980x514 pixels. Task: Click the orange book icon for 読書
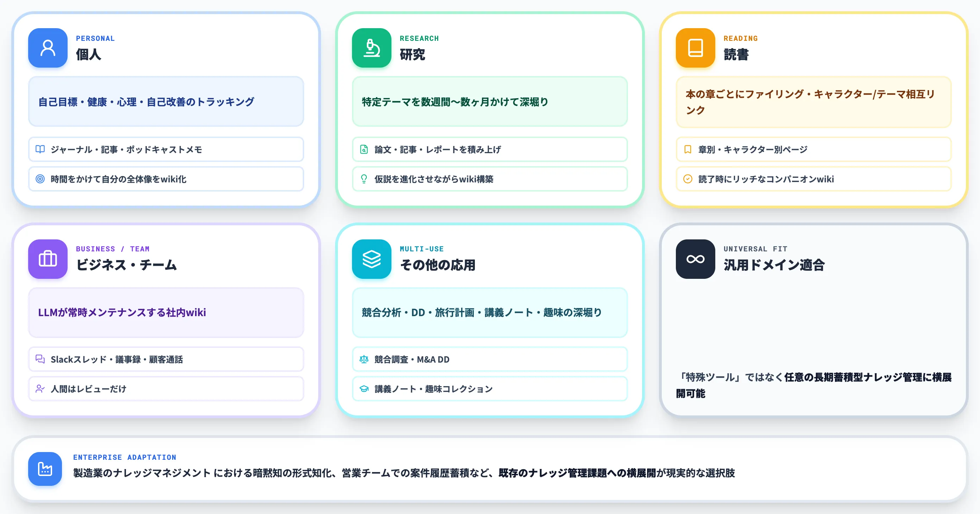click(695, 48)
